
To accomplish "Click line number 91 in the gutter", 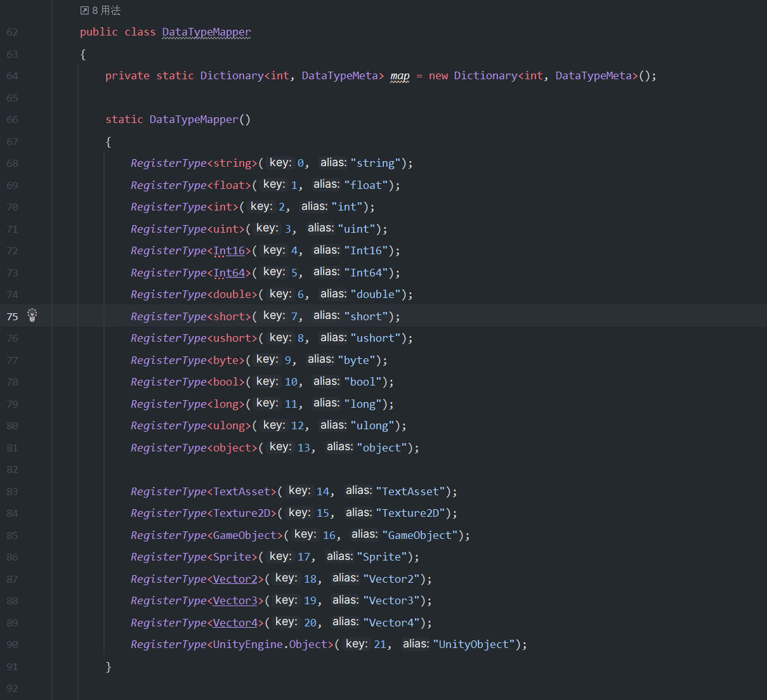I will pos(12,666).
